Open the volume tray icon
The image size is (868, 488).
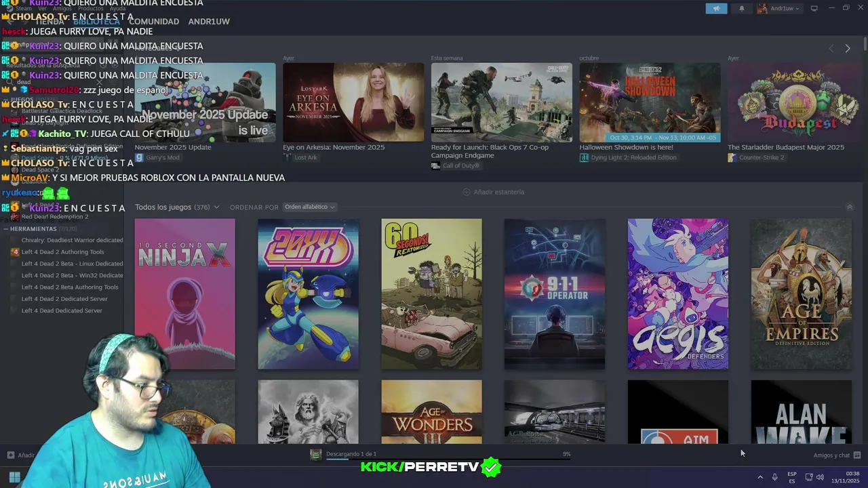tap(820, 477)
